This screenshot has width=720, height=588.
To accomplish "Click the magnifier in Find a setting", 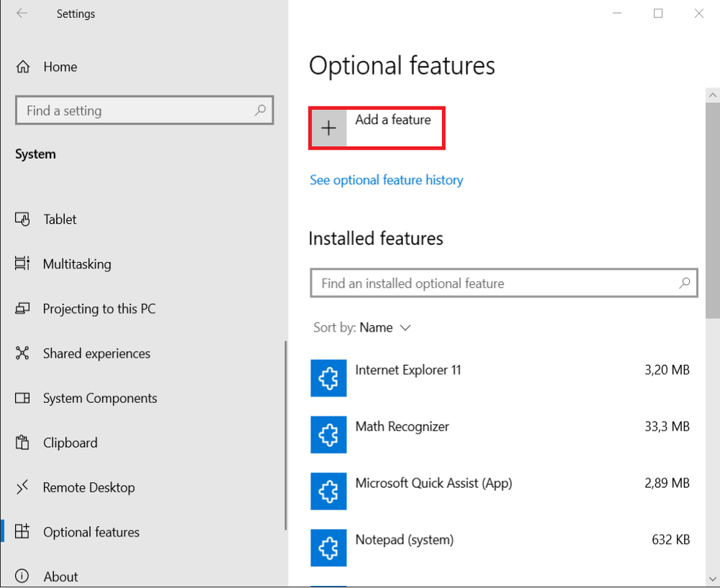I will point(261,110).
